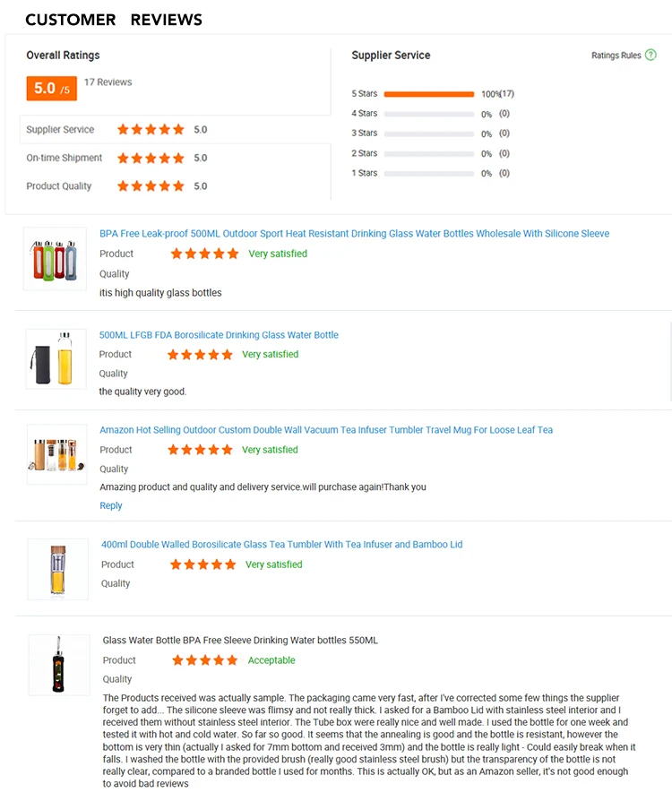The height and width of the screenshot is (801, 672).
Task: Click On-time Shipment star rating
Action: (151, 159)
